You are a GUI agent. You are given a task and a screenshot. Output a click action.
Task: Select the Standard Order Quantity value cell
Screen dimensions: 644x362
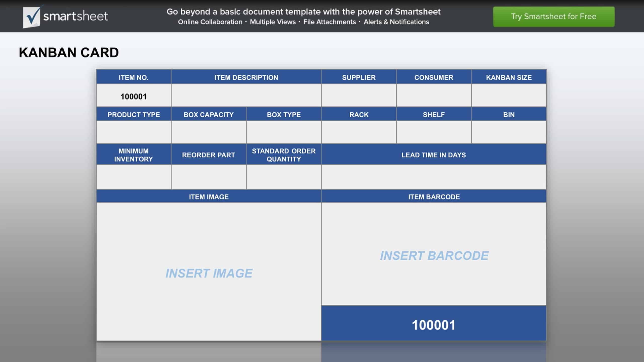(x=284, y=177)
